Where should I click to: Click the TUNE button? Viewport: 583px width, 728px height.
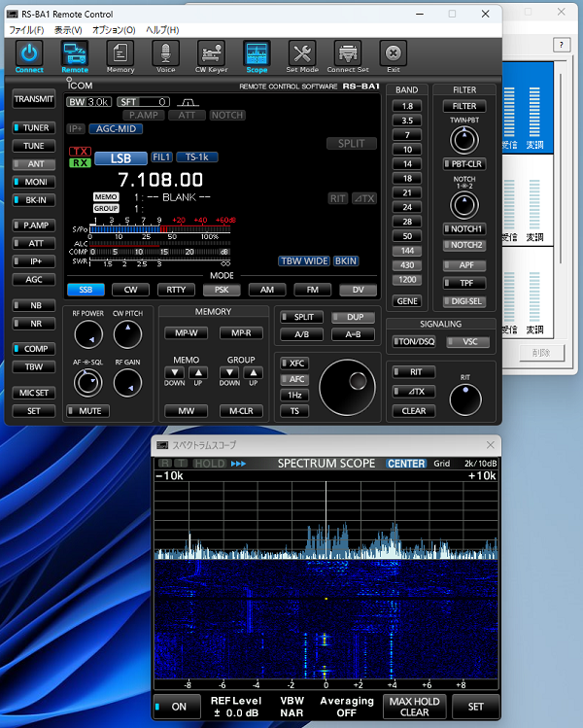pos(33,146)
